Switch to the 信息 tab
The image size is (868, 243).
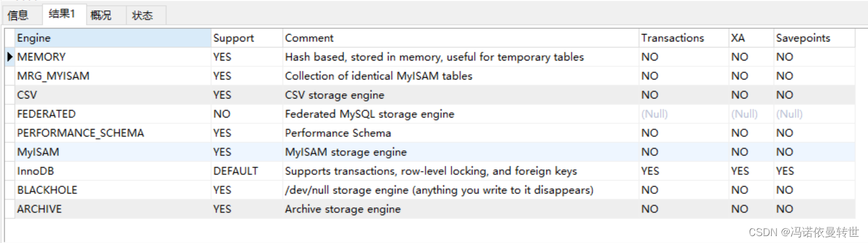pos(19,16)
